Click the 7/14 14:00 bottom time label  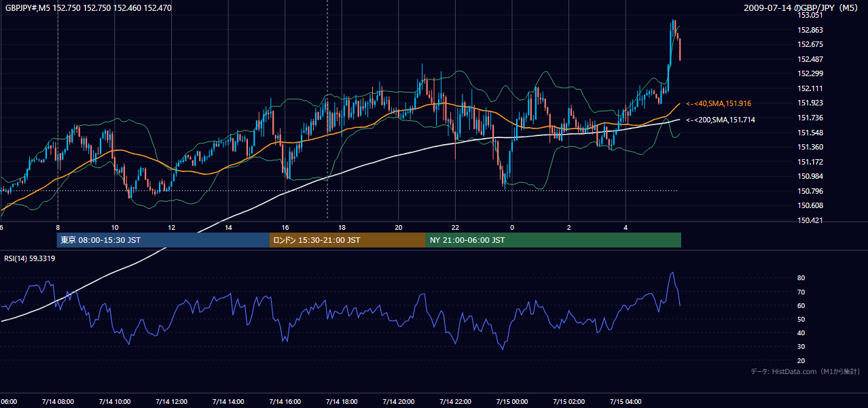(228, 401)
